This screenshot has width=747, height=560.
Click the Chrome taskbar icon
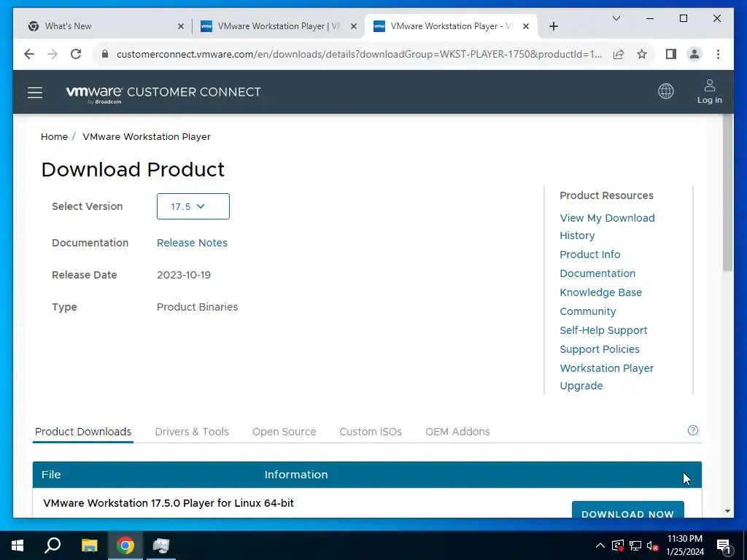125,545
